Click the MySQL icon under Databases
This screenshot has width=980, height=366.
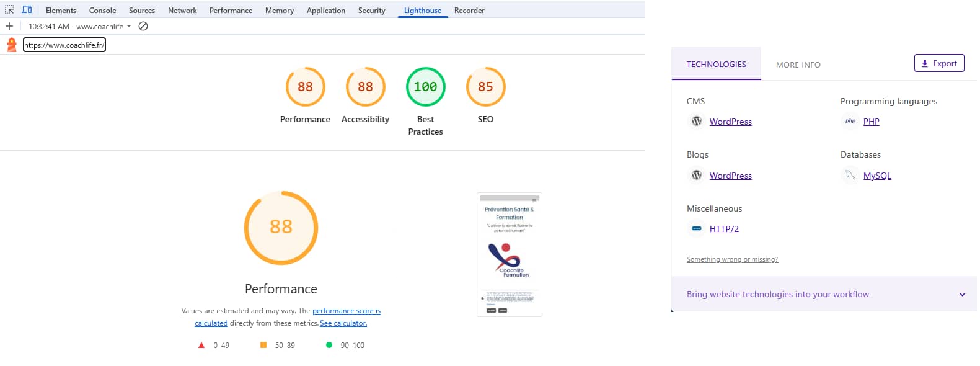coord(850,175)
